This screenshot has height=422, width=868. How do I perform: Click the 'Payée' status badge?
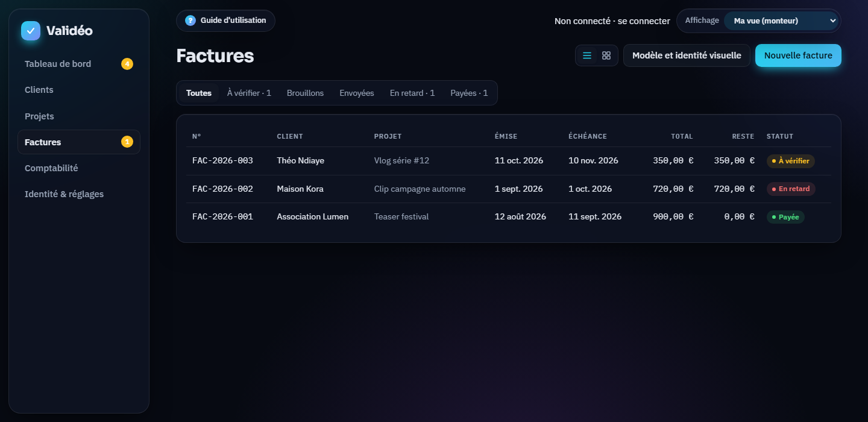[x=785, y=217]
